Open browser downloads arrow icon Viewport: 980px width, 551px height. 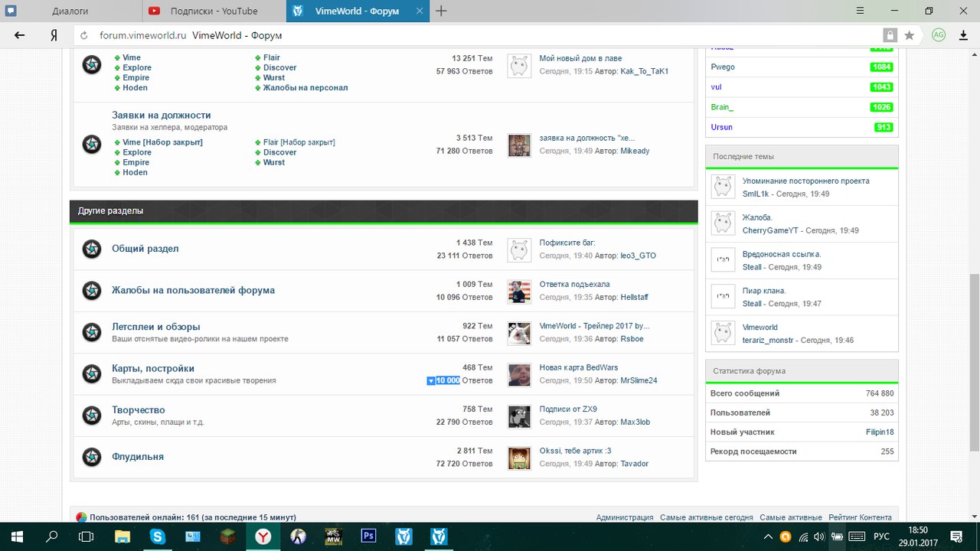(963, 35)
